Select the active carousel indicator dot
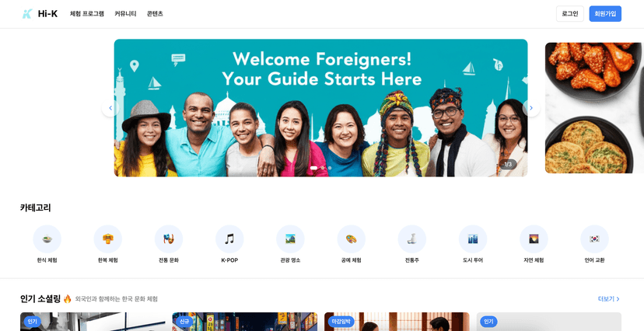The width and height of the screenshot is (644, 331). (313, 168)
